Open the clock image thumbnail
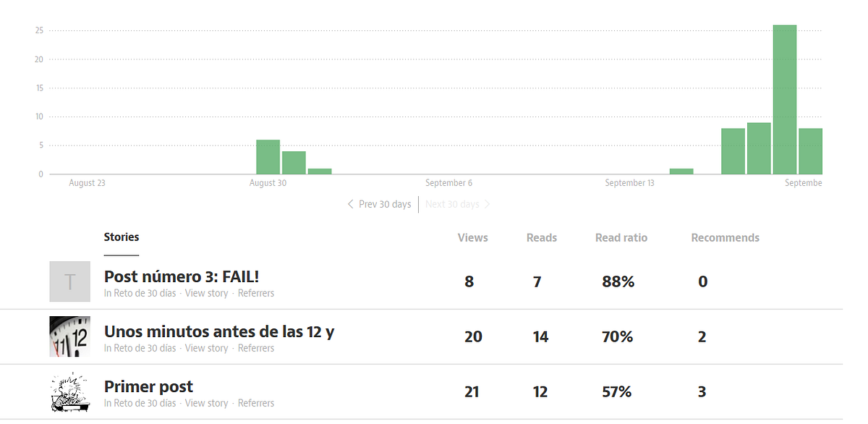Viewport: 868px width, 424px height. 69,336
